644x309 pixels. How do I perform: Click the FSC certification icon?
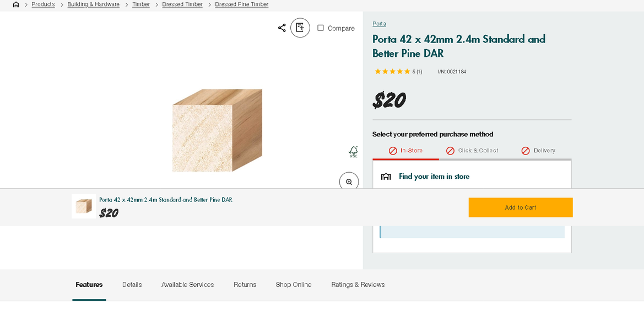[353, 152]
